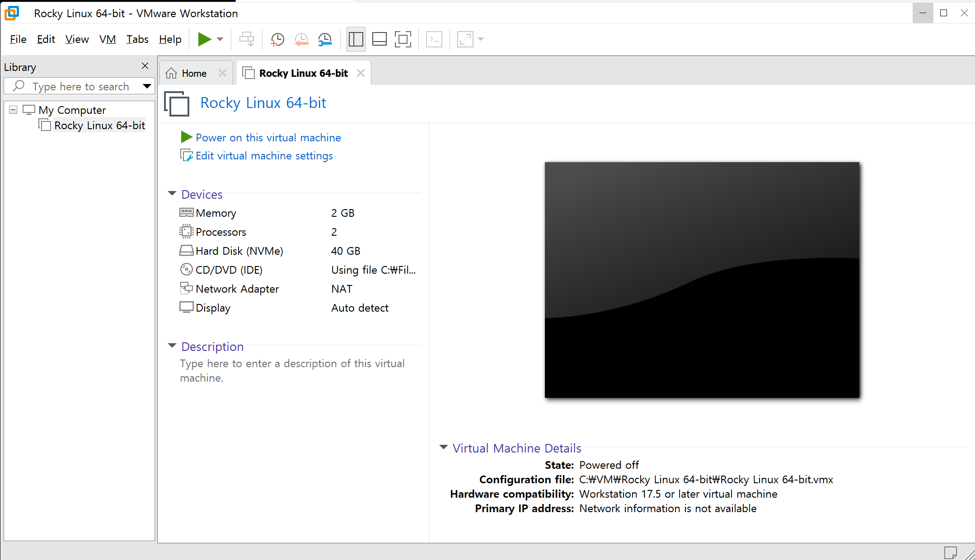This screenshot has width=975, height=560.
Task: Click the Processors label in Devices
Action: click(x=221, y=232)
